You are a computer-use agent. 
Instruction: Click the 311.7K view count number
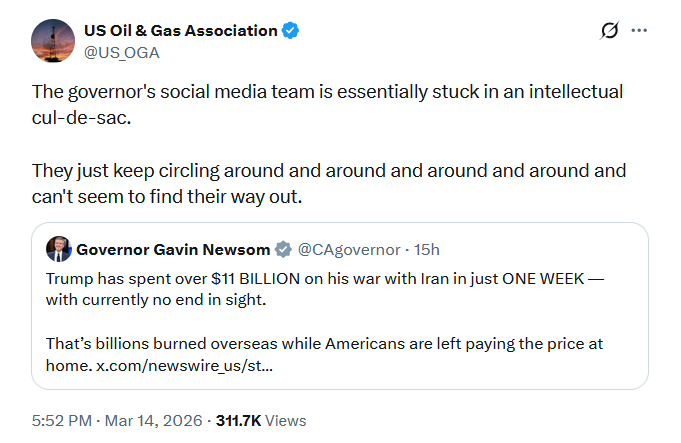239,421
